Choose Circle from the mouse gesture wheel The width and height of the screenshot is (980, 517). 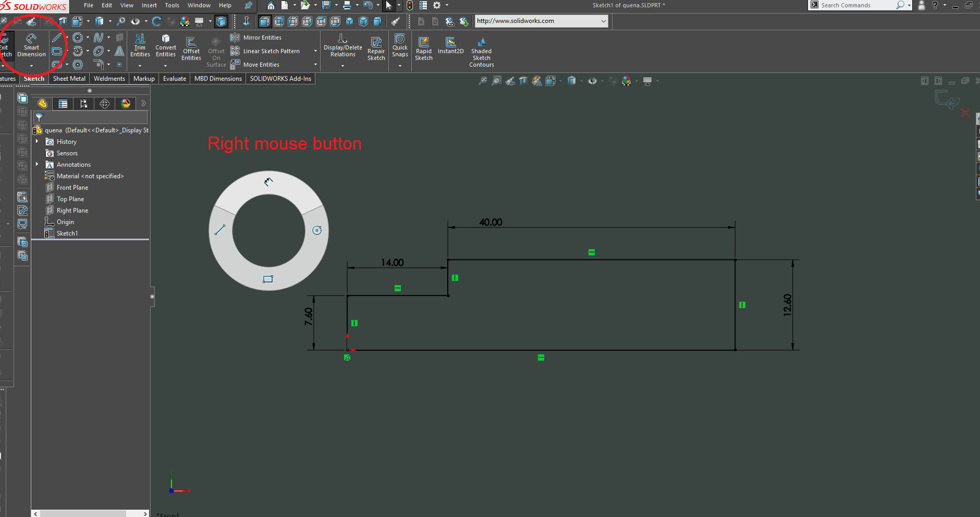pyautogui.click(x=317, y=230)
